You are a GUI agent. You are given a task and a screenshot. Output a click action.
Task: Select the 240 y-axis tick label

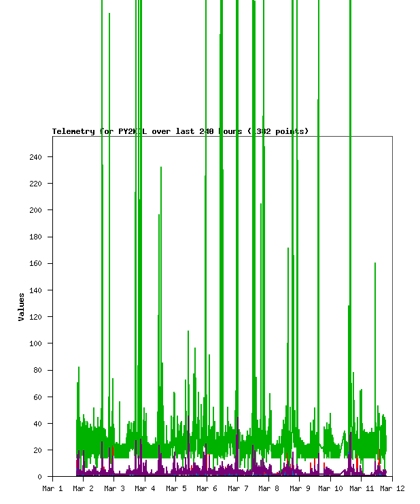point(35,157)
